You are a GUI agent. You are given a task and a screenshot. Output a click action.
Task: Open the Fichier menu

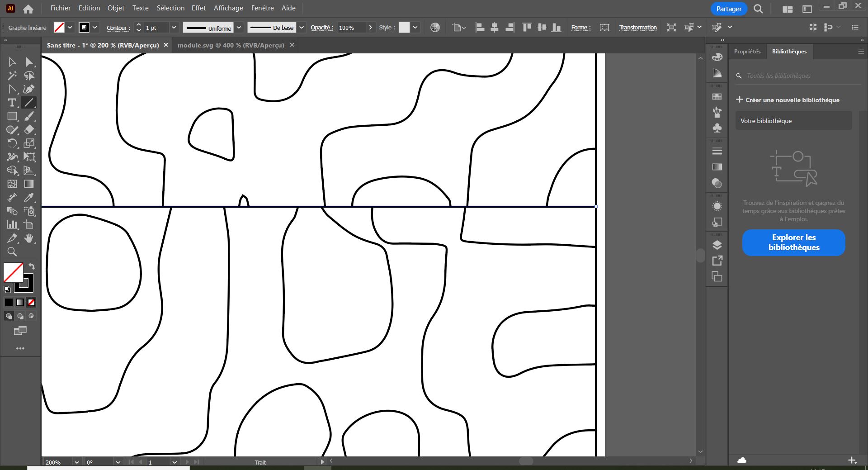pos(61,8)
